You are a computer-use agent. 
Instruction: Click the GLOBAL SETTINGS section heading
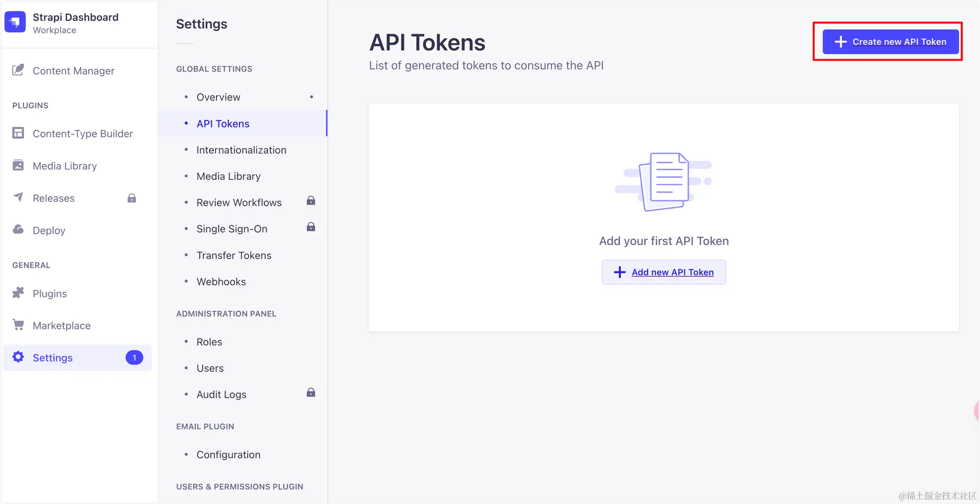tap(214, 69)
